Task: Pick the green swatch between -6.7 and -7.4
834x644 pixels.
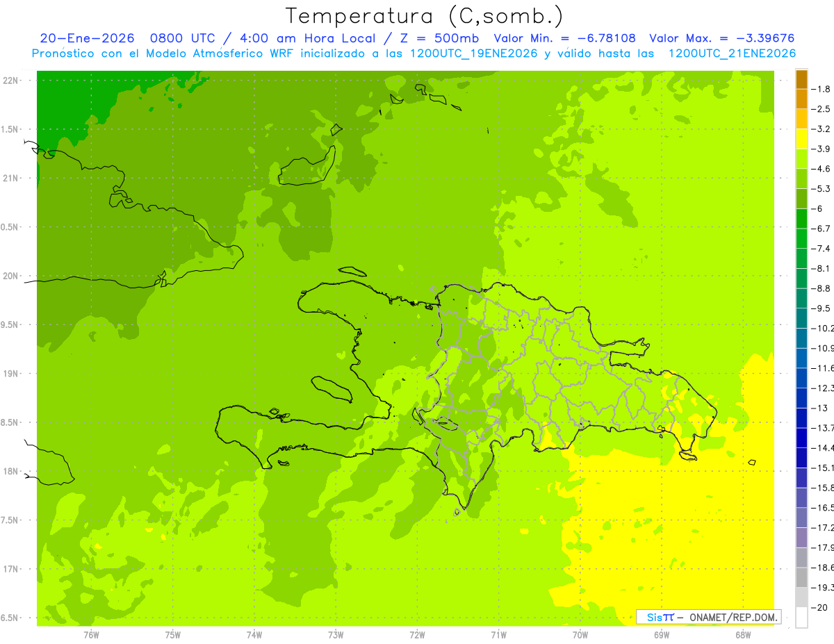Action: (x=801, y=239)
